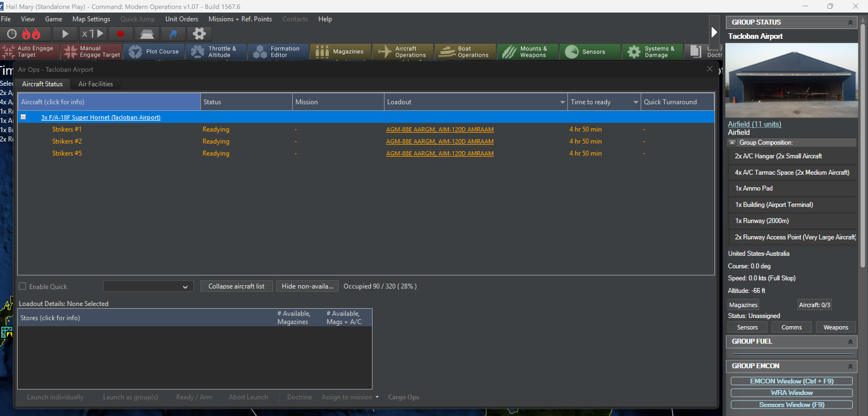Open the game settings gear

(199, 34)
